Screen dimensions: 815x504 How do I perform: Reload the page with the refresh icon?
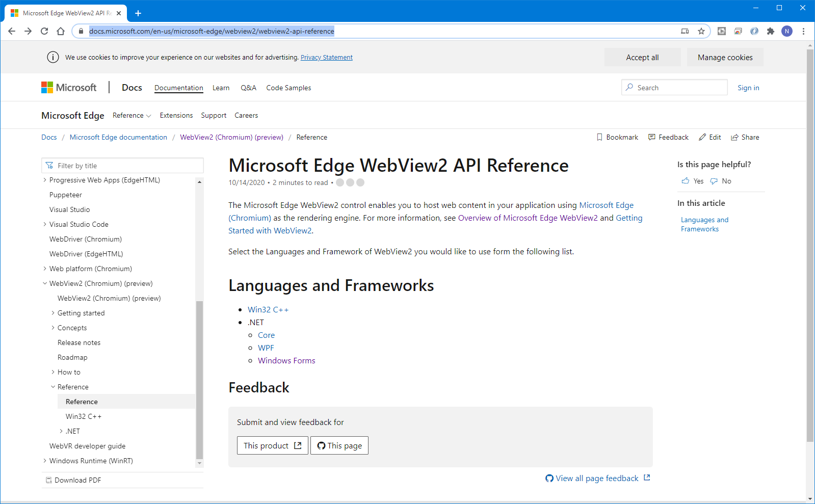44,31
